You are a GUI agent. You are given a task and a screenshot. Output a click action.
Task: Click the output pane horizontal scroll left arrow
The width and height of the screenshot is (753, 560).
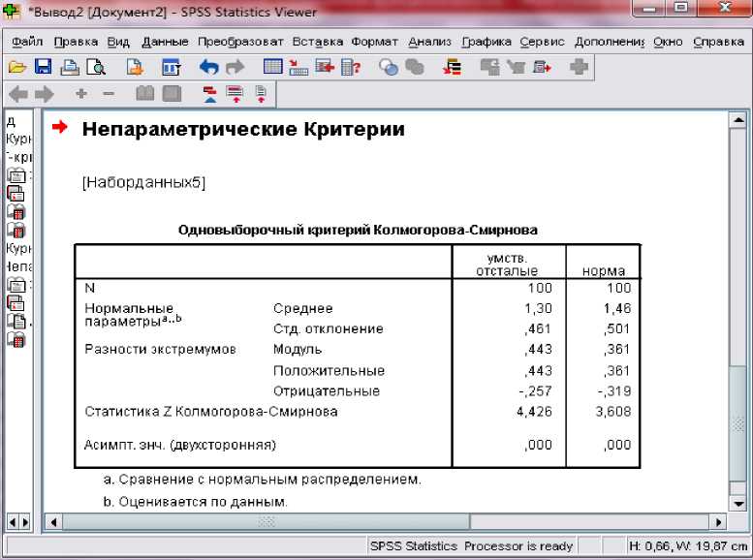point(53,521)
